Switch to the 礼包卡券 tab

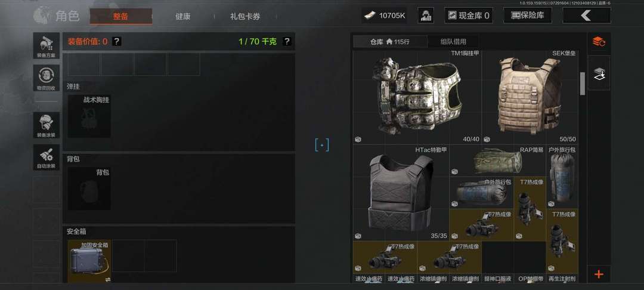click(245, 17)
